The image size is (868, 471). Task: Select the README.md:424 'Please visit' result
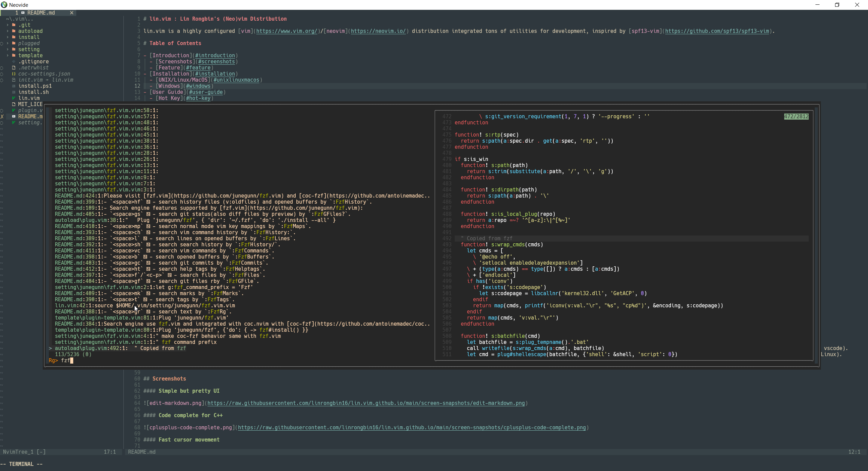(242, 196)
